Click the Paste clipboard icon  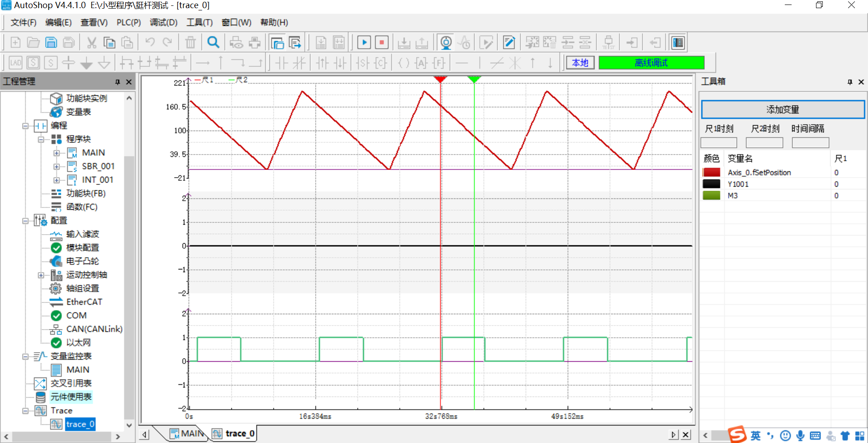tap(127, 42)
